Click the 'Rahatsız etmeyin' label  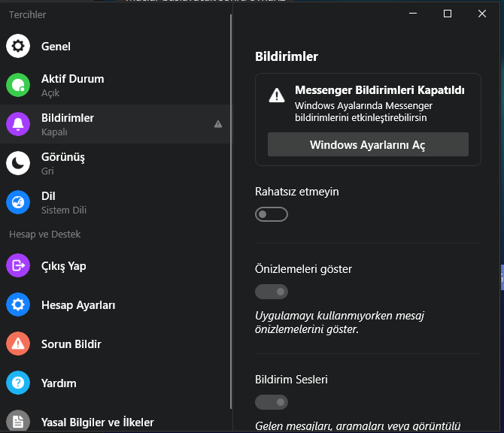pos(296,192)
